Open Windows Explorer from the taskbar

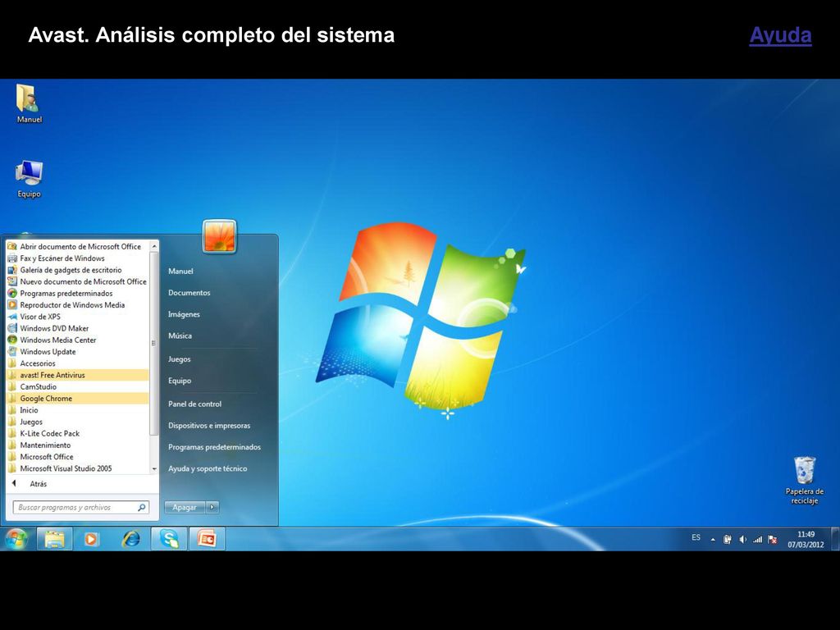click(x=55, y=539)
